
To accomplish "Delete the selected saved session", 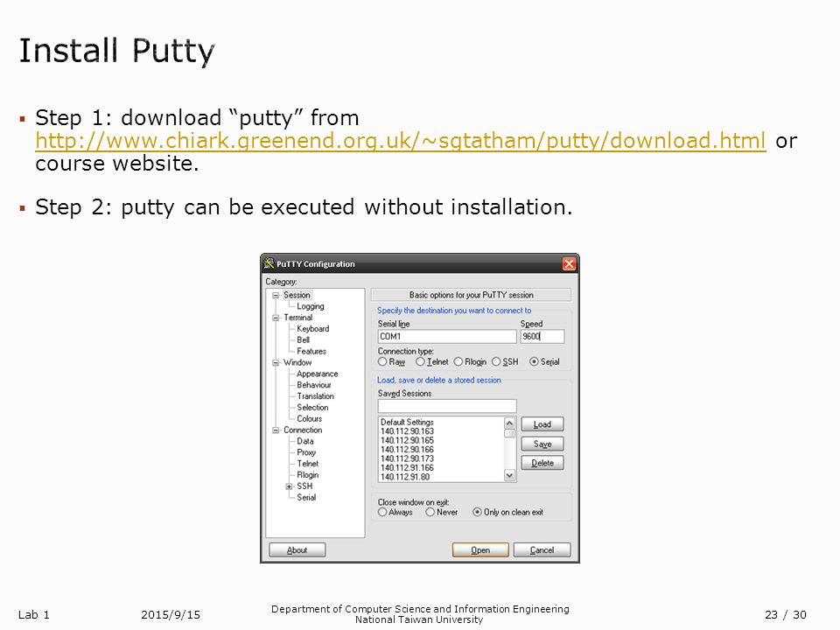I will pos(542,464).
